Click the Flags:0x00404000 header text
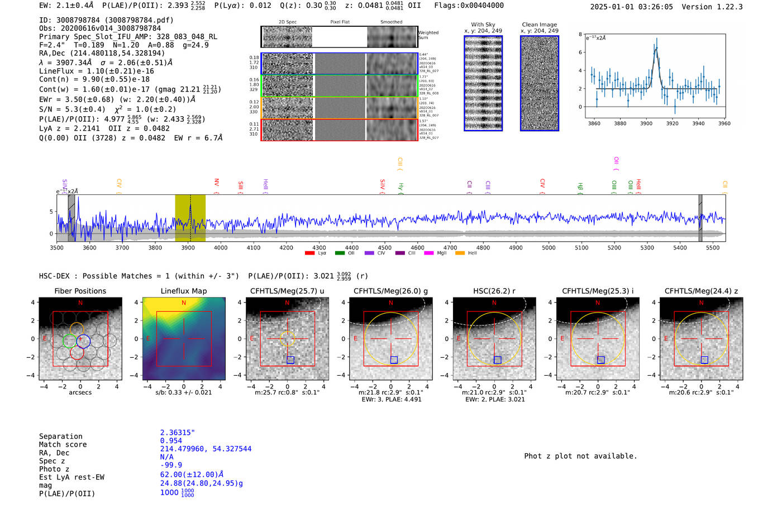Image resolution: width=782 pixels, height=532 pixels. point(469,6)
